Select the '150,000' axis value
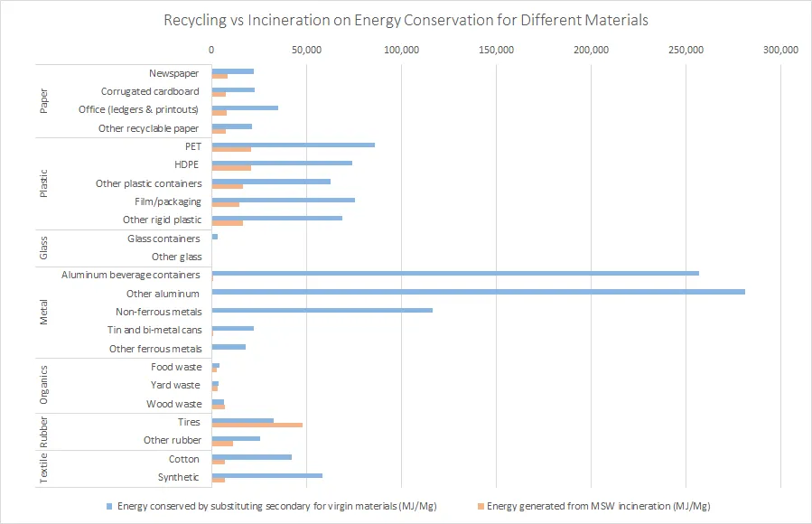 [496, 51]
